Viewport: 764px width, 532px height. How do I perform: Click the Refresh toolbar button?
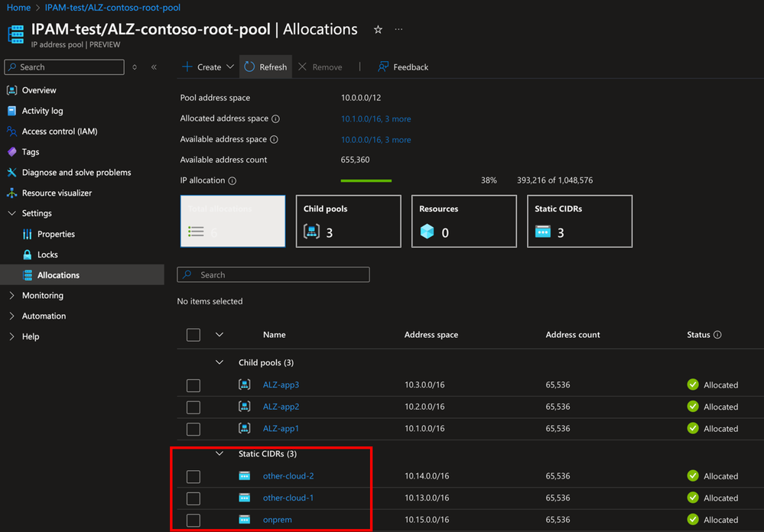[265, 66]
